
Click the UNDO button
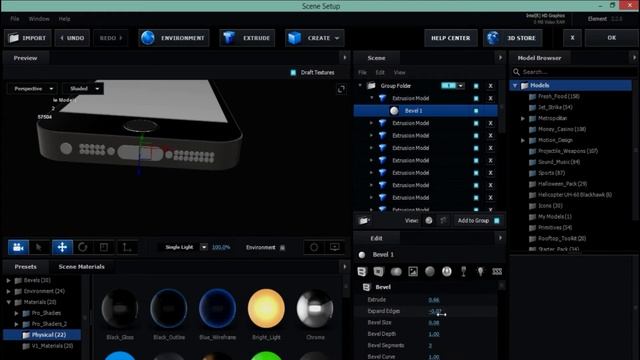pyautogui.click(x=72, y=38)
